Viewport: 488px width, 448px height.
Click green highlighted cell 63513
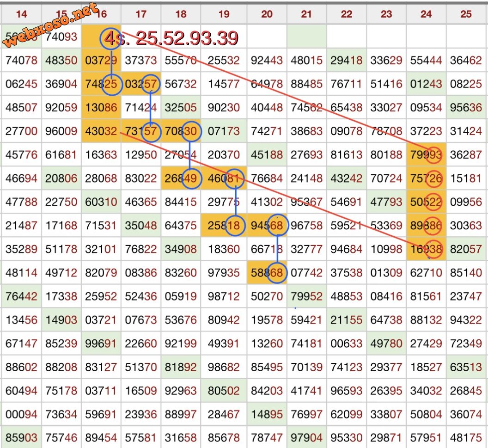pos(466,367)
